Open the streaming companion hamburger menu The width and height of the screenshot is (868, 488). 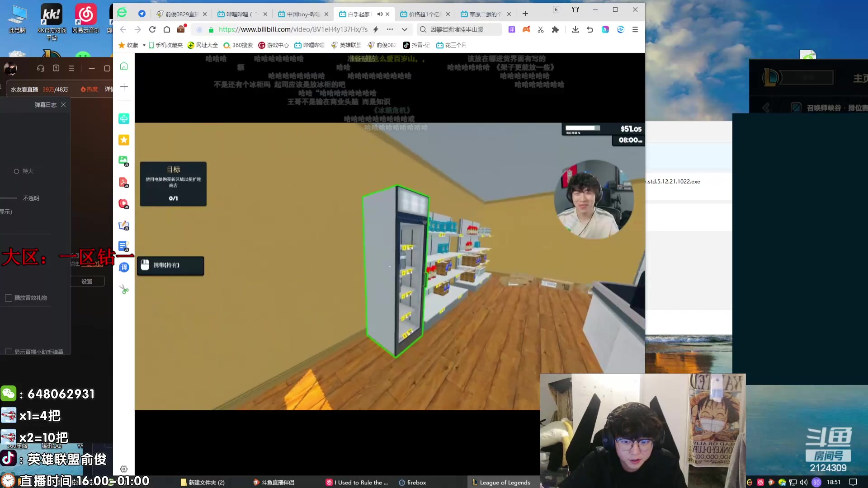[x=71, y=68]
